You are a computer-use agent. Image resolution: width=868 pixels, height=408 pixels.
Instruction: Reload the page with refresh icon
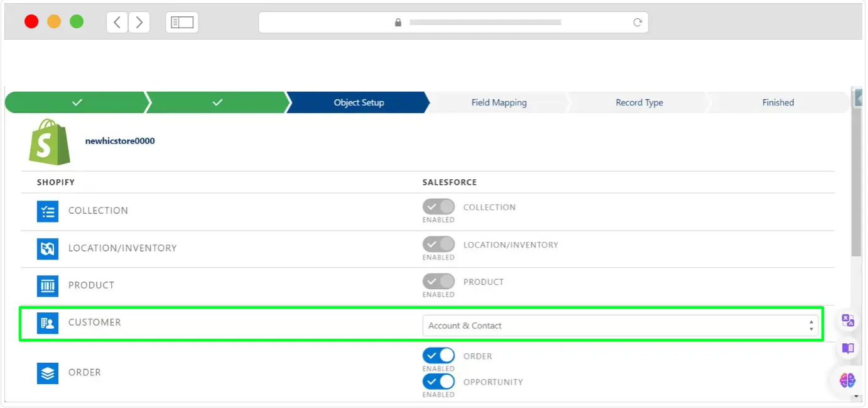[x=637, y=22]
